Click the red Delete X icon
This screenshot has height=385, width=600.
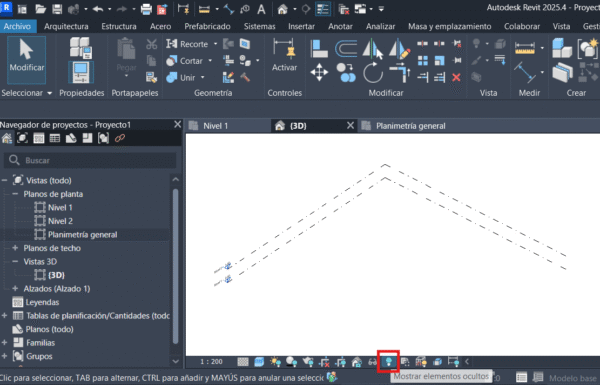pos(456,78)
